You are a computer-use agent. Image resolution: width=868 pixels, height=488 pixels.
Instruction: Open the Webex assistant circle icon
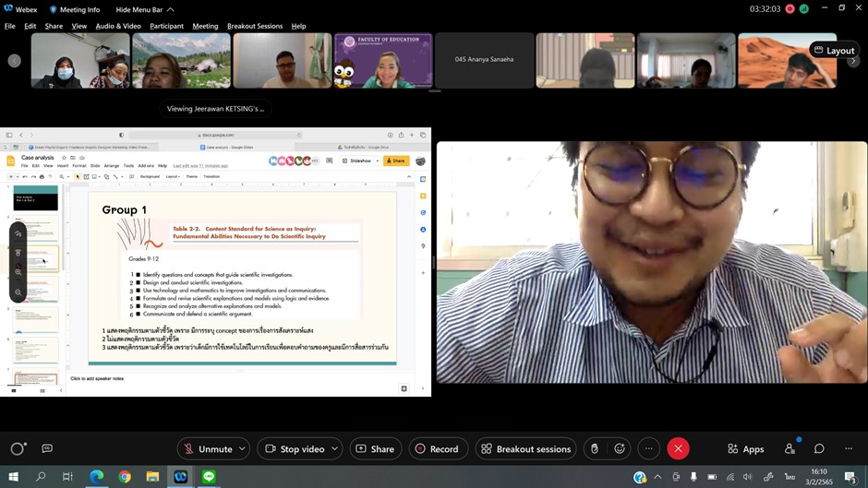[18, 448]
